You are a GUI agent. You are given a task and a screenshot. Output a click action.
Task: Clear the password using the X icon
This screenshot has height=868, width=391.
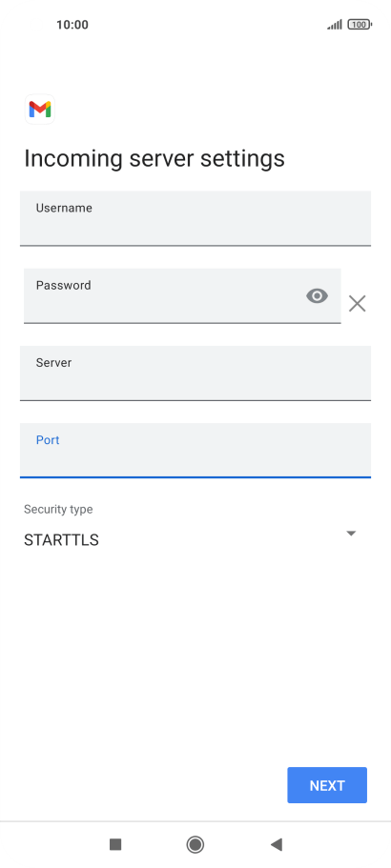(x=358, y=303)
